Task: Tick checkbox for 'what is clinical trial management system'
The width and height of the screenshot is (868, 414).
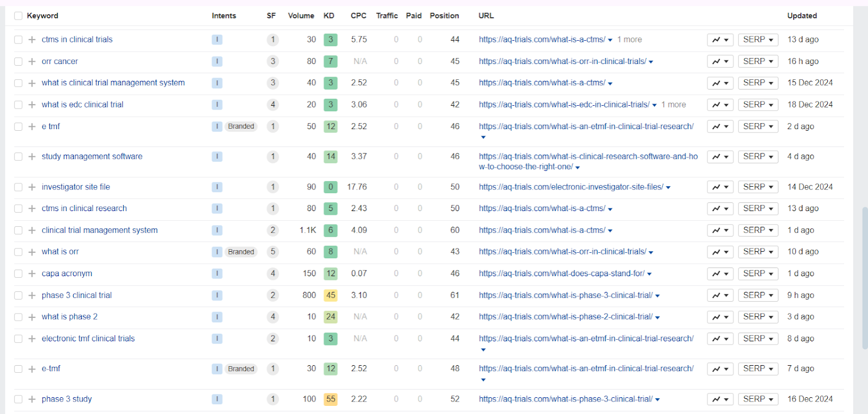Action: pyautogui.click(x=18, y=83)
